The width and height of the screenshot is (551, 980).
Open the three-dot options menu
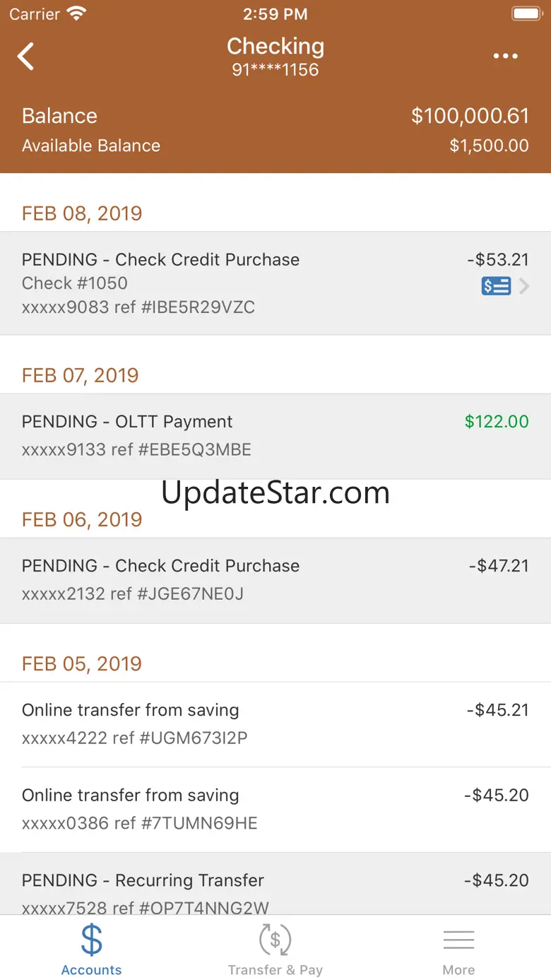coord(506,57)
